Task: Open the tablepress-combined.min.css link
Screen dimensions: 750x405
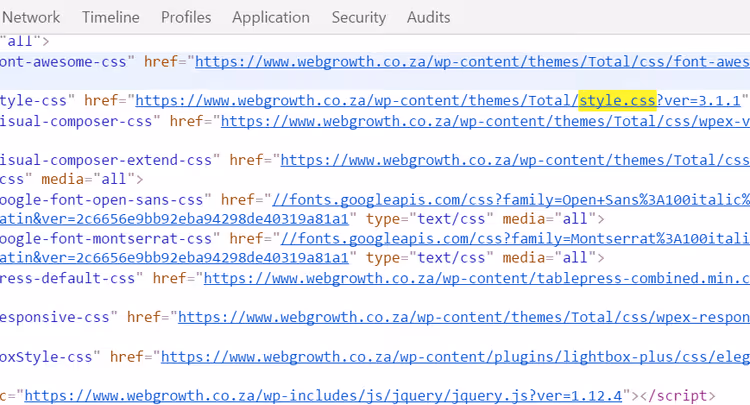Action: 477,278
